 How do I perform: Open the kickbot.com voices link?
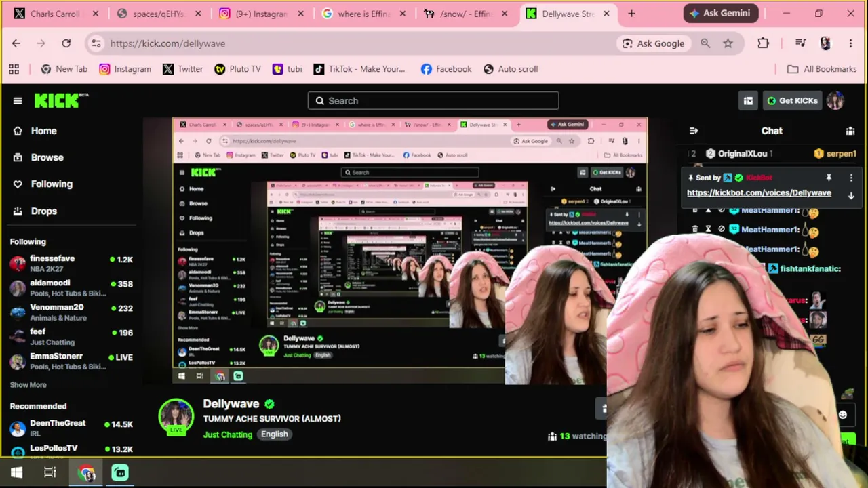click(x=759, y=193)
